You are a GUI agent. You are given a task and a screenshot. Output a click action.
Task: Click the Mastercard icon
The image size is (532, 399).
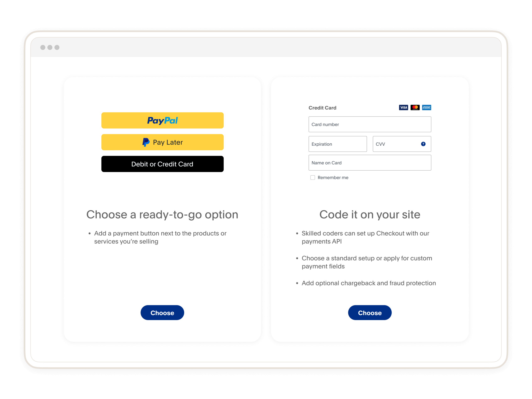(x=415, y=107)
